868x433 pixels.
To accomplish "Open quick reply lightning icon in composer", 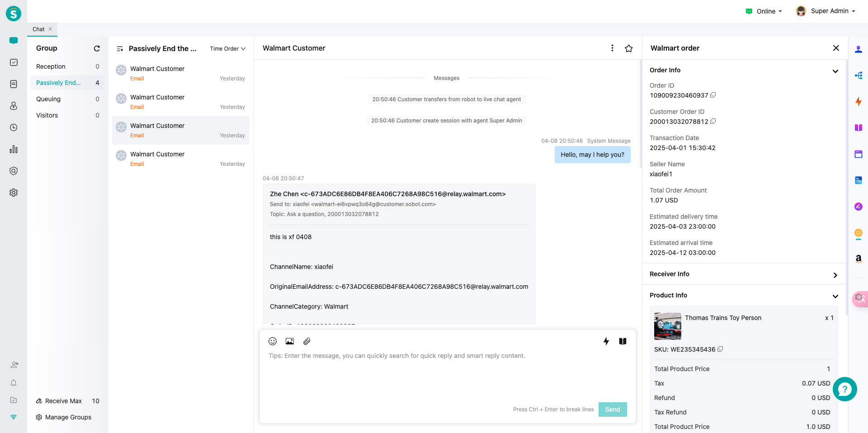I will point(606,341).
